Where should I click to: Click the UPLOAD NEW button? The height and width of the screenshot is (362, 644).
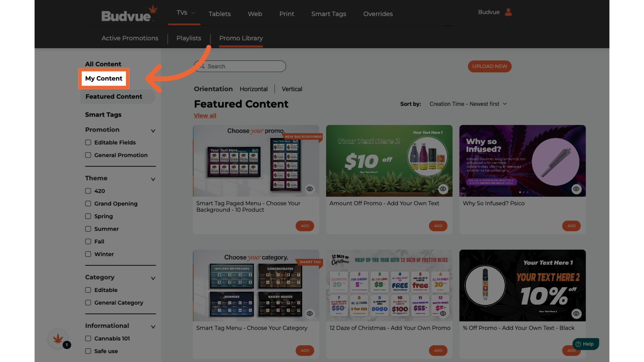pos(489,66)
